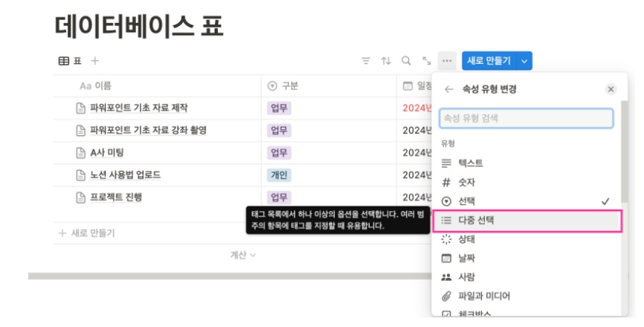Choose the 상태 property type
The height and width of the screenshot is (327, 644).
[x=526, y=239]
